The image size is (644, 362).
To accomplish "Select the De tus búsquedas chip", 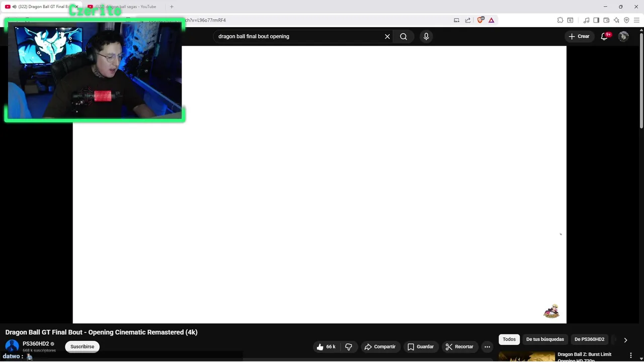I will pos(545,339).
